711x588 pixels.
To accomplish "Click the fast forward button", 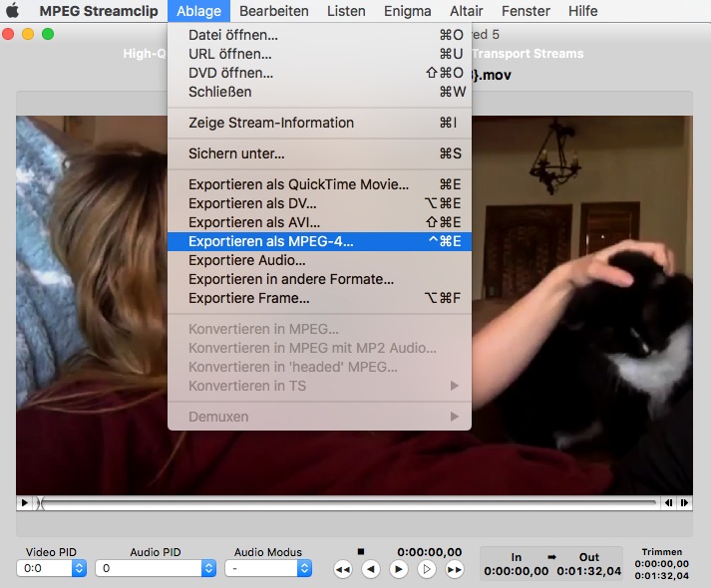I will pyautogui.click(x=455, y=569).
